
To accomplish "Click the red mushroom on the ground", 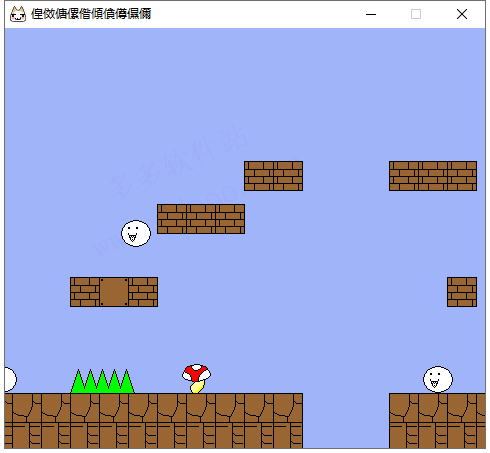I will click(196, 378).
